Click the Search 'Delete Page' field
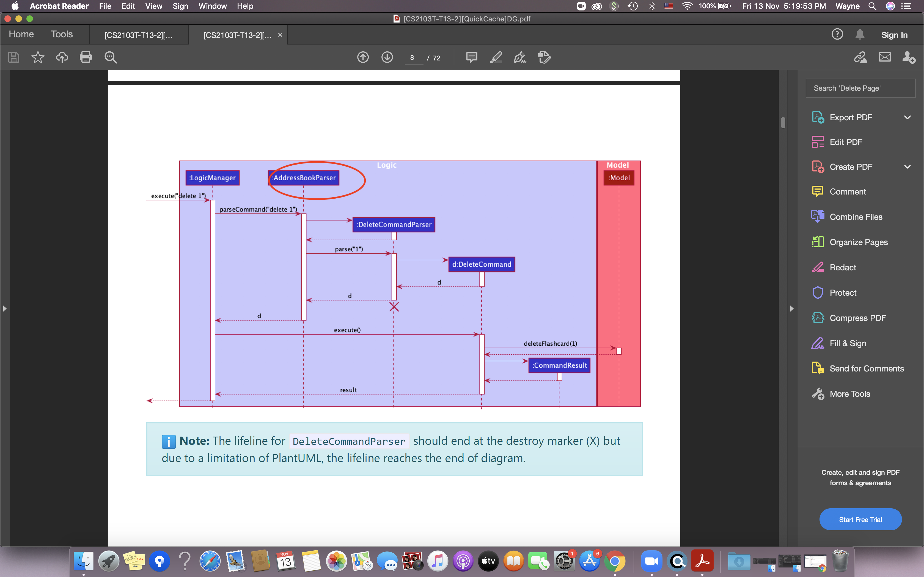 click(x=860, y=88)
